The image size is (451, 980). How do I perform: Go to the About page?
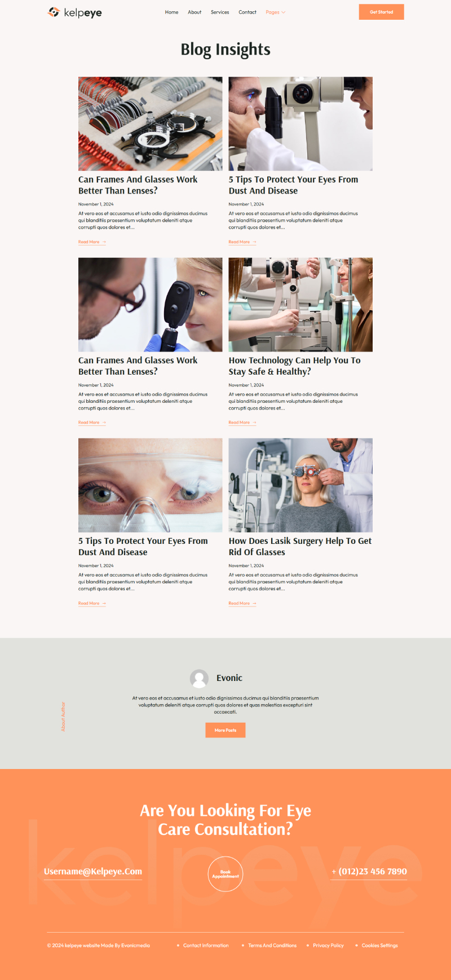click(x=194, y=12)
